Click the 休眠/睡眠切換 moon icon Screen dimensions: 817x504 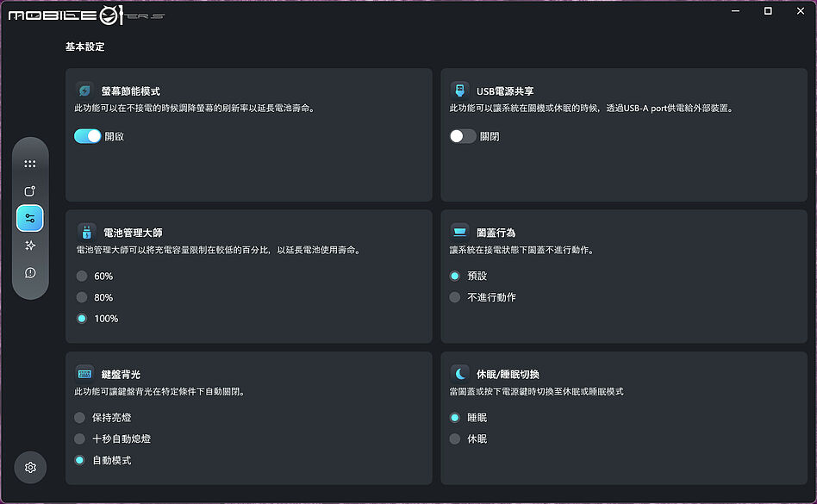point(460,374)
